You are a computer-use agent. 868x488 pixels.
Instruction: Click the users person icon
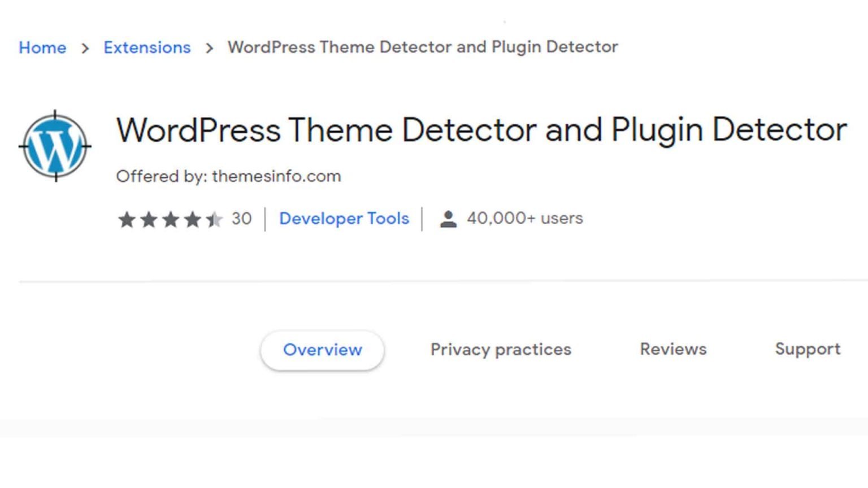[448, 219]
